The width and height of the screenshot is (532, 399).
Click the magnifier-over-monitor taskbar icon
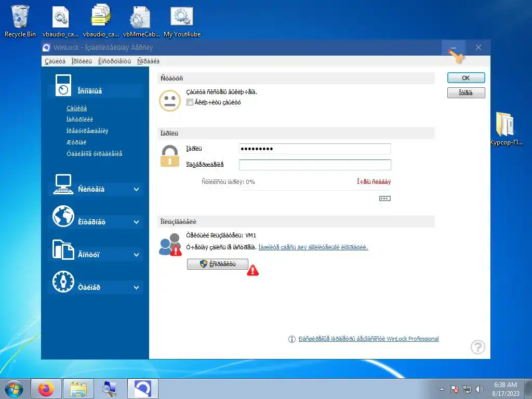pos(110,389)
